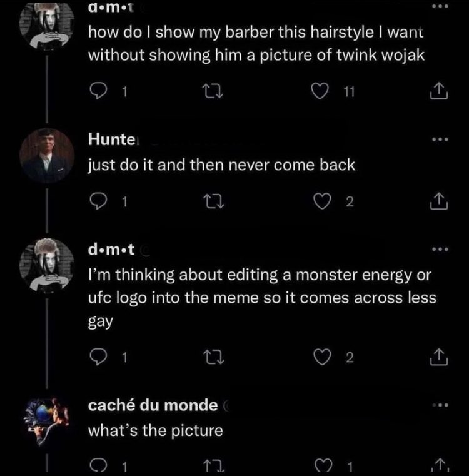The image size is (469, 476).
Task: Open more options on caché du monde tweet
Action: click(441, 405)
